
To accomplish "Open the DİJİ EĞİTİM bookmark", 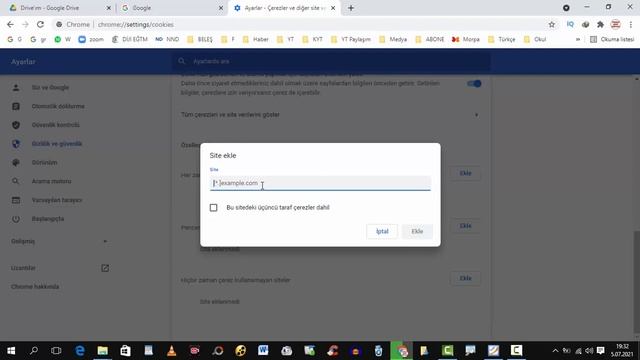I will click(129, 39).
